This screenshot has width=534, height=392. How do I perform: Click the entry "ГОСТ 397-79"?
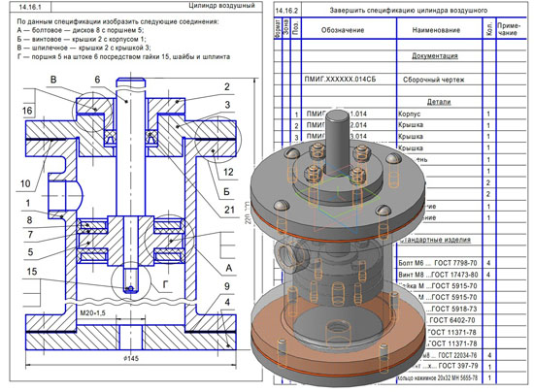click(458, 366)
